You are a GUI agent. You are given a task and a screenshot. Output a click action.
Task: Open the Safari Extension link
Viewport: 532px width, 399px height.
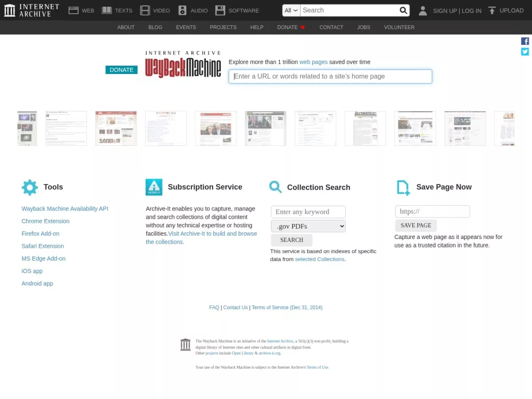click(x=43, y=246)
